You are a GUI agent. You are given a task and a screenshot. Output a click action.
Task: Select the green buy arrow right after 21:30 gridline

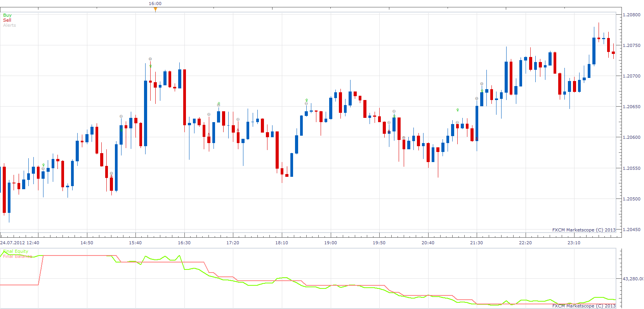(x=482, y=91)
